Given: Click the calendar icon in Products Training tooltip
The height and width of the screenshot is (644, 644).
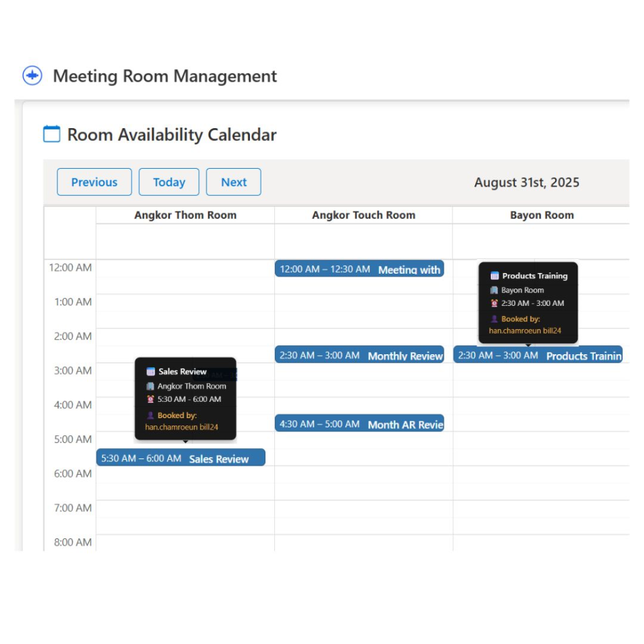Looking at the screenshot, I should click(495, 276).
